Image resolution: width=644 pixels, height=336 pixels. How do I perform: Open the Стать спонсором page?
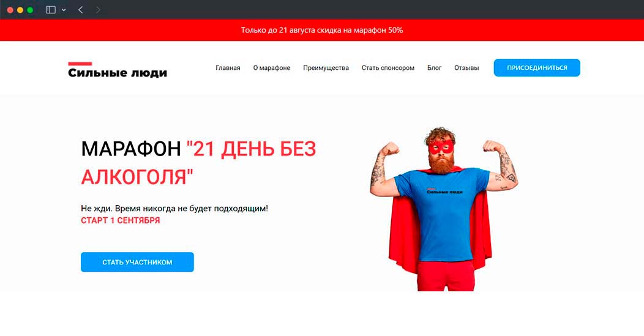click(388, 68)
